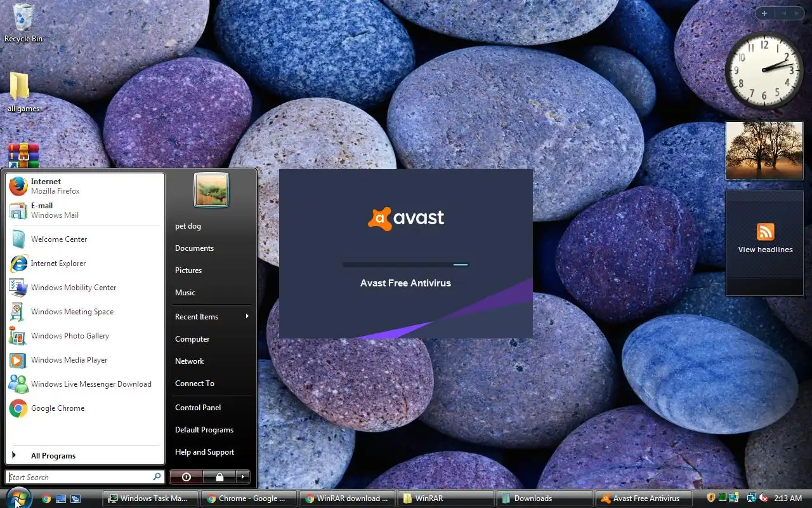812x508 pixels.
Task: Click the power sleep button
Action: pyautogui.click(x=186, y=476)
